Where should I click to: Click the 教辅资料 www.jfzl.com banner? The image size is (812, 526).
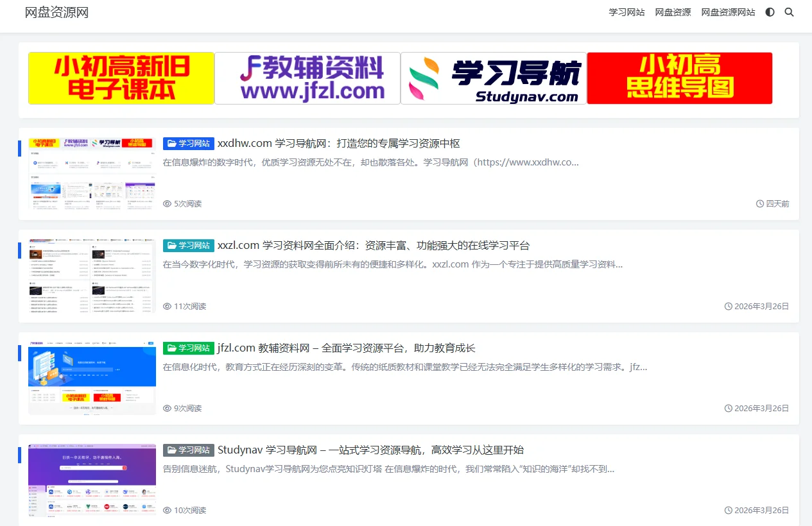coord(307,78)
